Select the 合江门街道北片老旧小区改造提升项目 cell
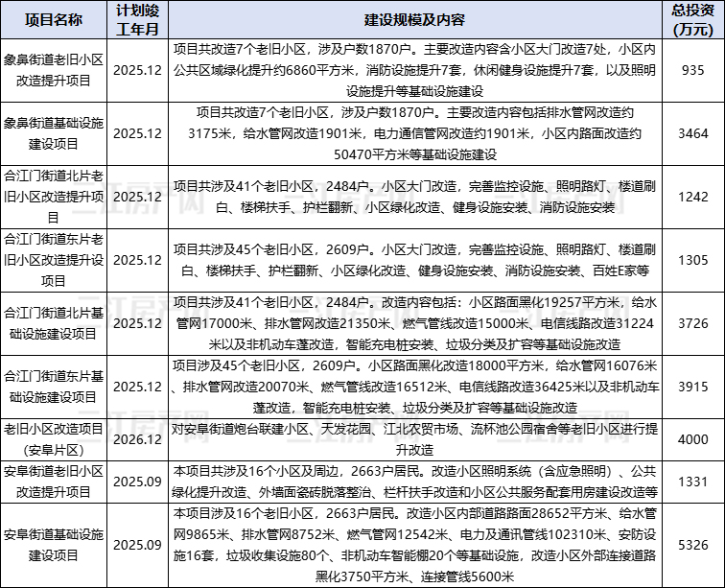 point(54,197)
